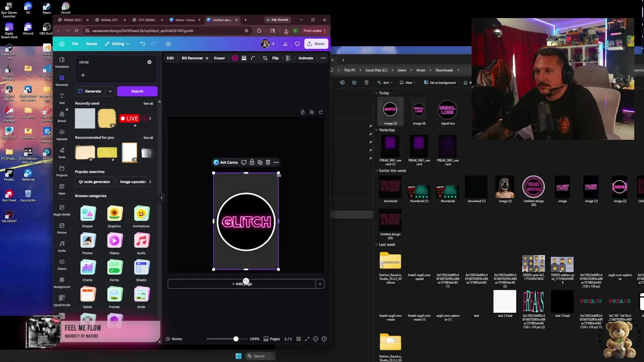The width and height of the screenshot is (644, 362).
Task: Undo the last action in Canva
Action: [143, 44]
